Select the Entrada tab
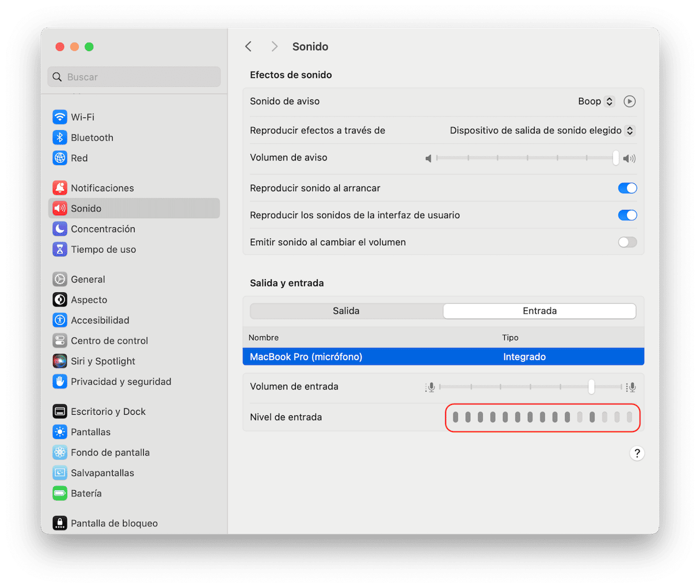This screenshot has width=700, height=588. point(539,311)
